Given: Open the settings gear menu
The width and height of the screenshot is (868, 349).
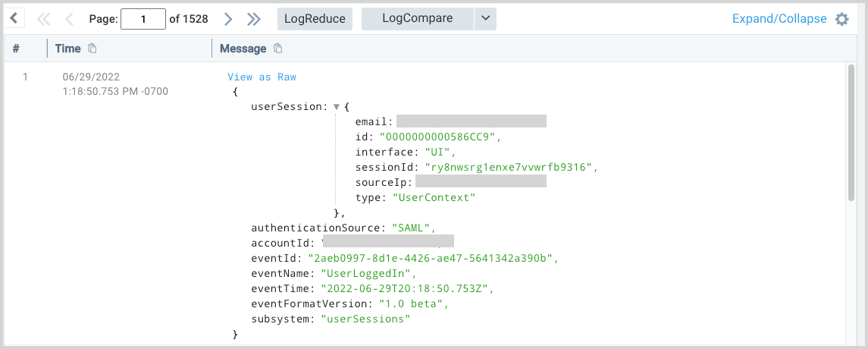Looking at the screenshot, I should pyautogui.click(x=841, y=19).
